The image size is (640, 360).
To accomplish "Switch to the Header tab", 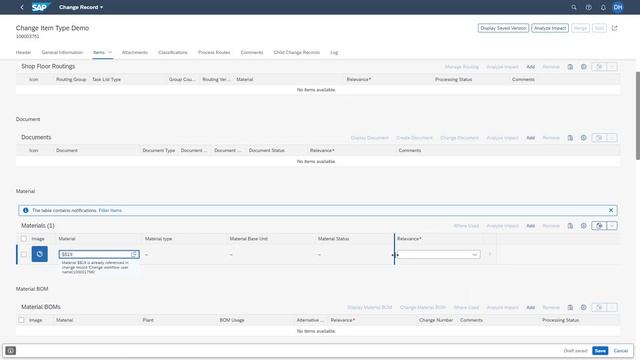I will point(23,52).
